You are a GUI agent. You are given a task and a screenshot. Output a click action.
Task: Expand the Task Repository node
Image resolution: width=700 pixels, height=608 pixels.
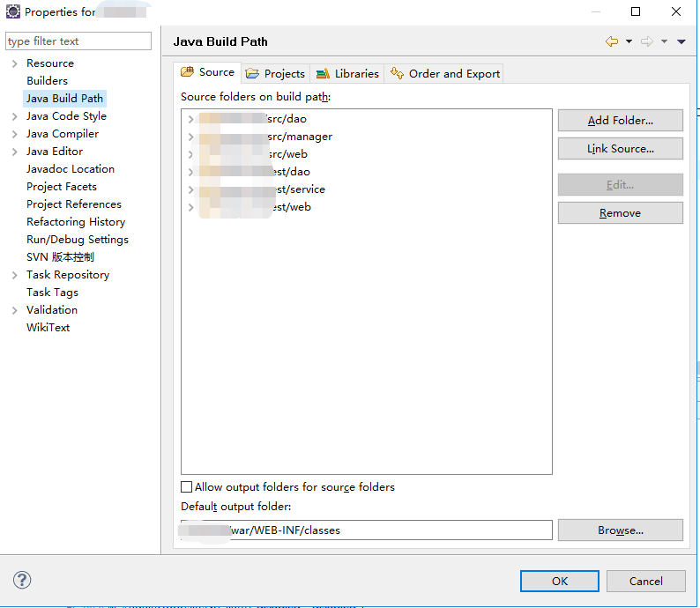15,275
